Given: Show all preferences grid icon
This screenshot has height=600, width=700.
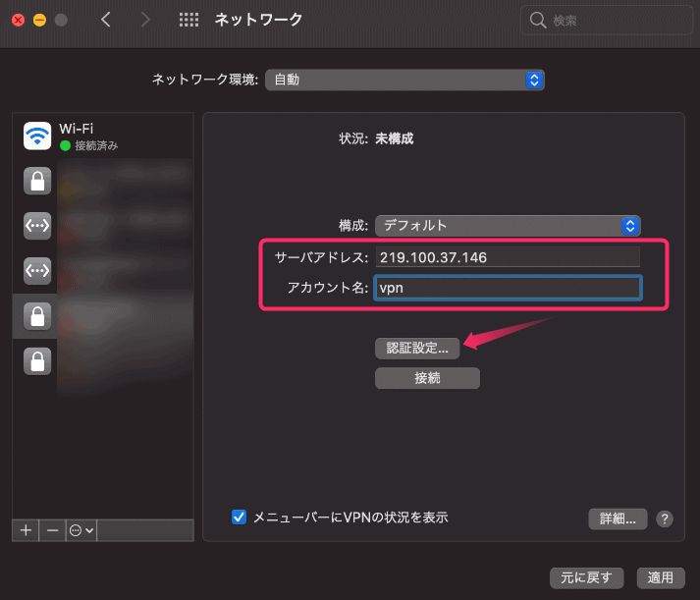Looking at the screenshot, I should 188,20.
